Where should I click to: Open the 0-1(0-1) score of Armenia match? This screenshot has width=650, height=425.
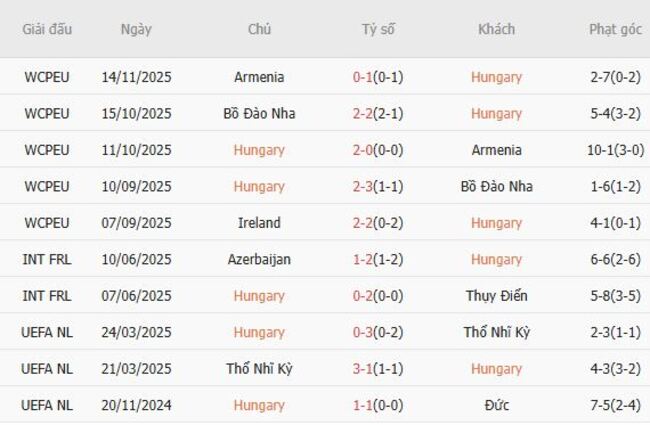378,77
